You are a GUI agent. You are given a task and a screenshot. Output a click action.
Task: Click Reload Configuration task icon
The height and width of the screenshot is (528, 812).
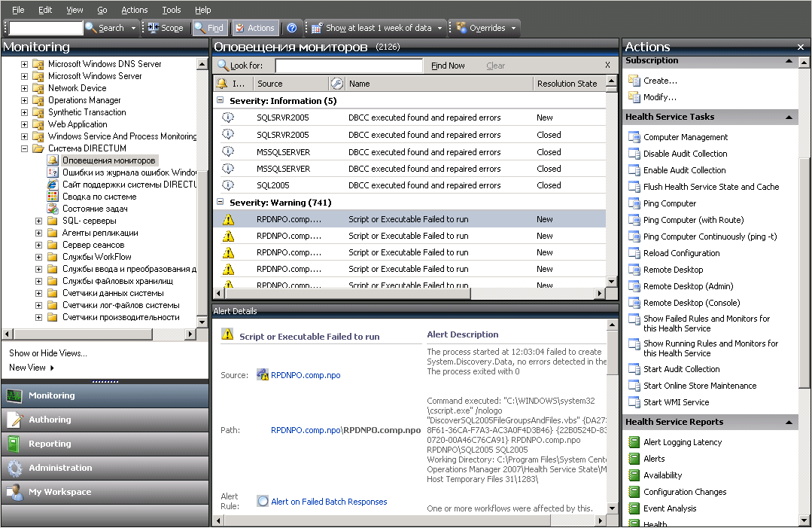[634, 253]
